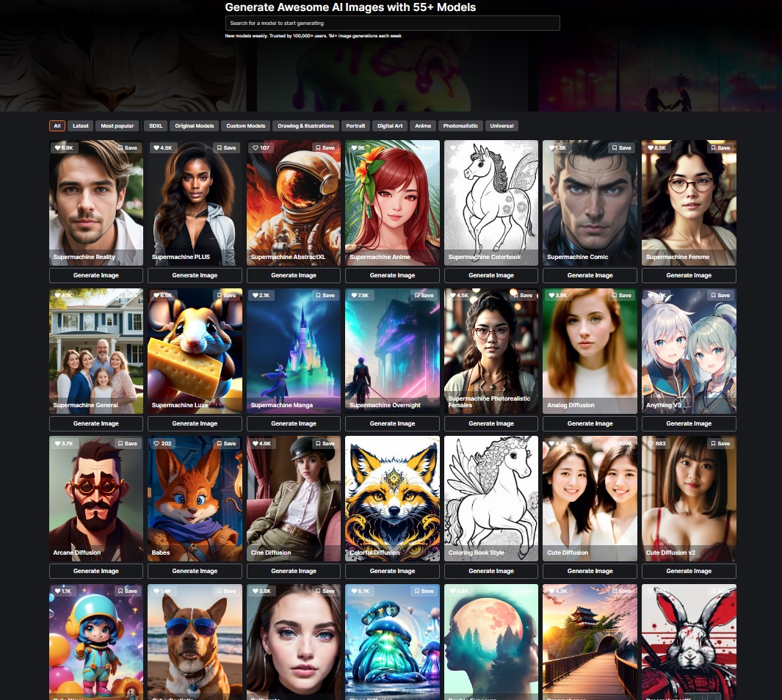782x700 pixels.
Task: Select the All filter tab
Action: [57, 126]
